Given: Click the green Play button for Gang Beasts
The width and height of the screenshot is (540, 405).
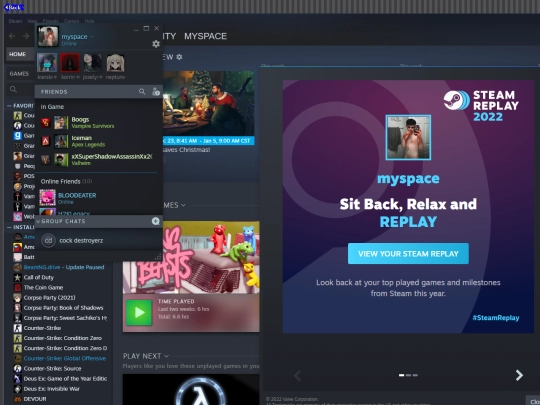Looking at the screenshot, I should (x=139, y=312).
